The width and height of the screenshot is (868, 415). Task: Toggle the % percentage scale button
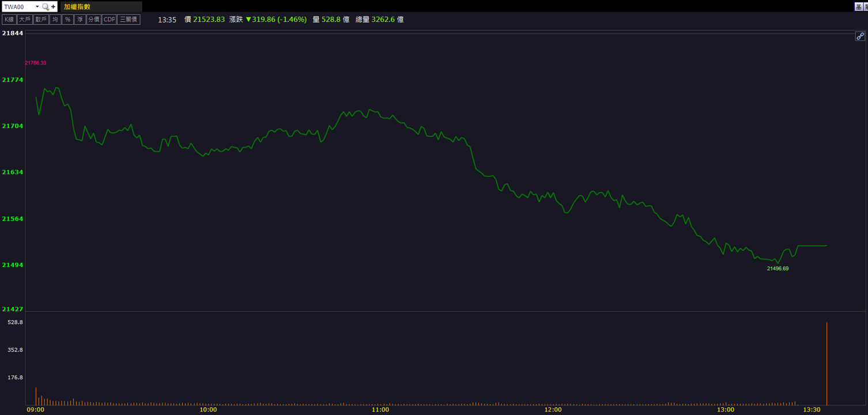pos(67,20)
